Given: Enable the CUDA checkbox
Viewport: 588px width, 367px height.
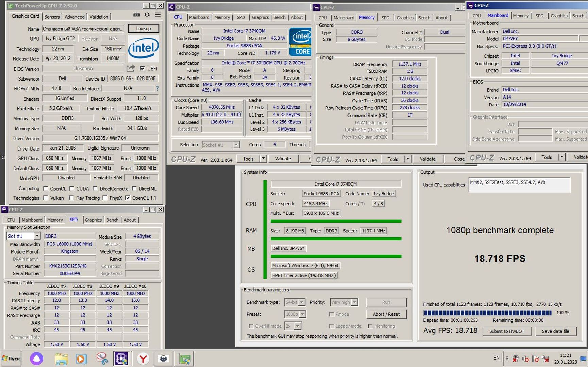Looking at the screenshot, I should pos(72,189).
